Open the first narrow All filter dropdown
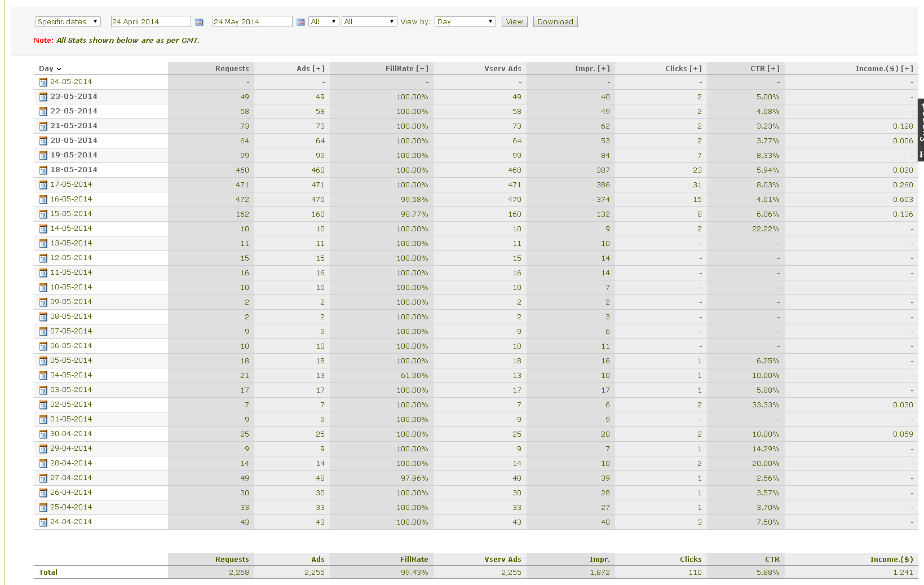 pos(324,21)
